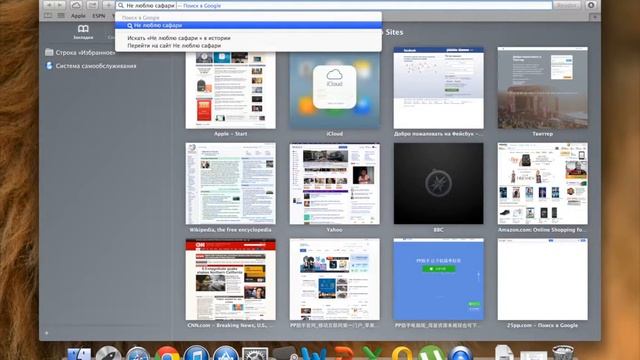Open Система самообслуживания bookmark in sidebar
Image resolution: width=640 pixels, height=360 pixels.
[91, 66]
